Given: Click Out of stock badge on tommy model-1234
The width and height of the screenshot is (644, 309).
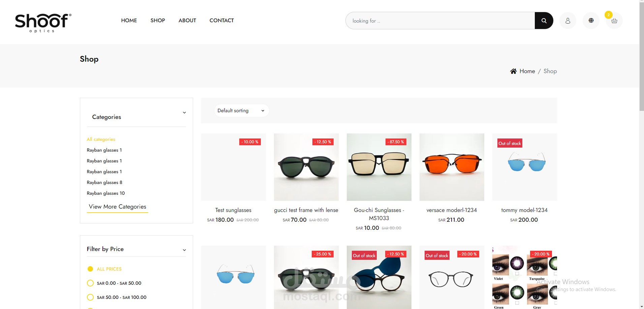Looking at the screenshot, I should pyautogui.click(x=510, y=143).
